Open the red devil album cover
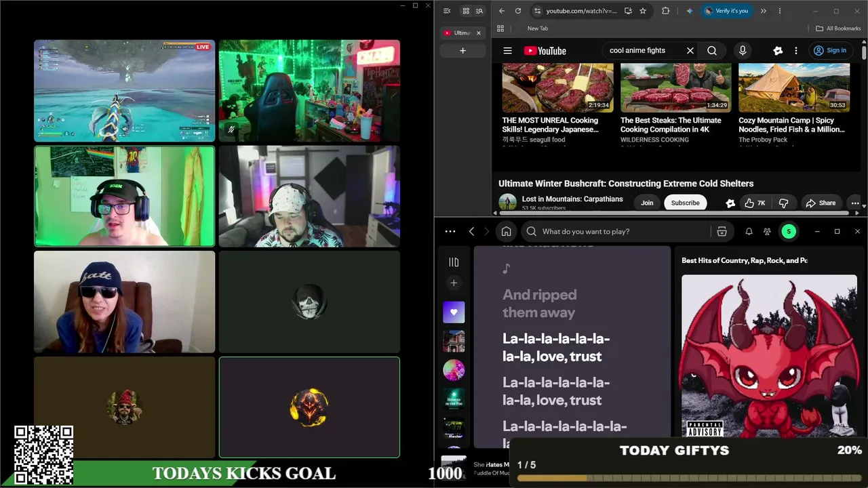This screenshot has height=488, width=868. [769, 356]
